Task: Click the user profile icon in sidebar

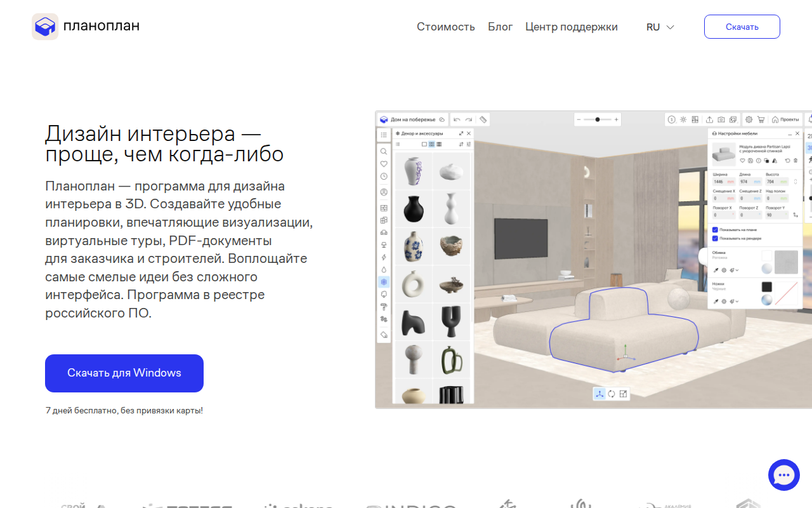Action: pos(384,192)
